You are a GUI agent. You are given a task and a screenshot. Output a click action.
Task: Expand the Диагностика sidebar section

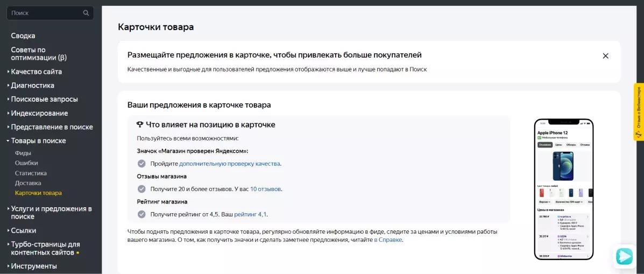tap(32, 86)
